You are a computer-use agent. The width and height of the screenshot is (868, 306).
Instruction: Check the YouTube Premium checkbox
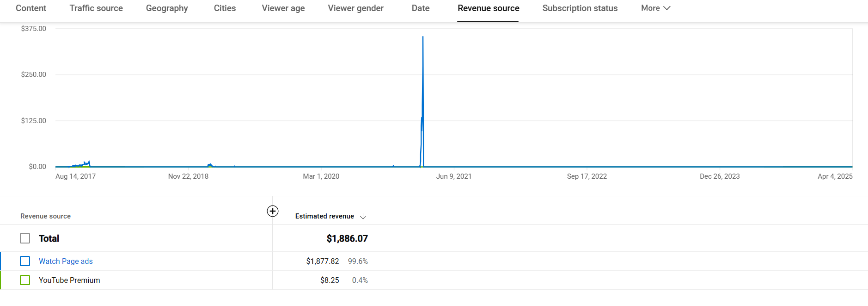[25, 280]
